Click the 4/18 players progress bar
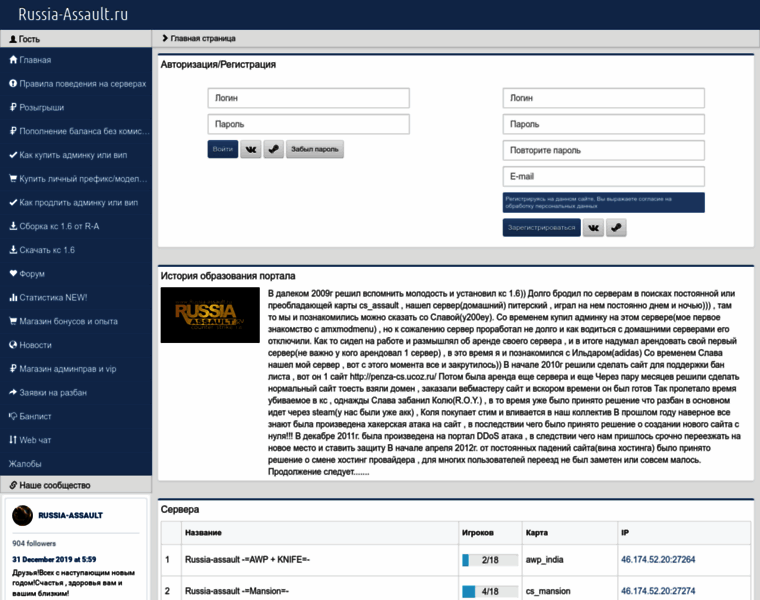 pyautogui.click(x=490, y=591)
